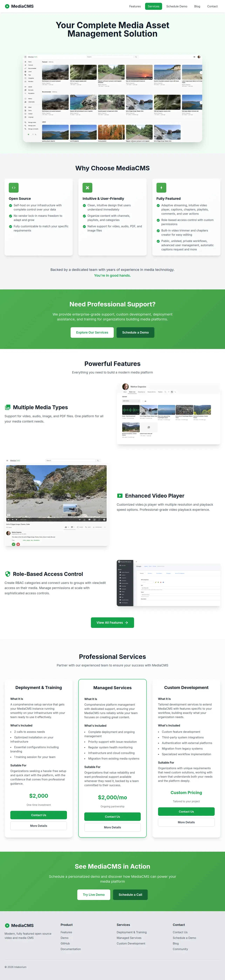Open the footer Demo link

[x=64, y=938]
